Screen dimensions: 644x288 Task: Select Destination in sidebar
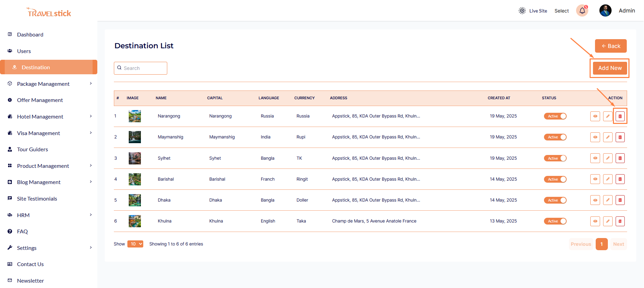pos(49,67)
